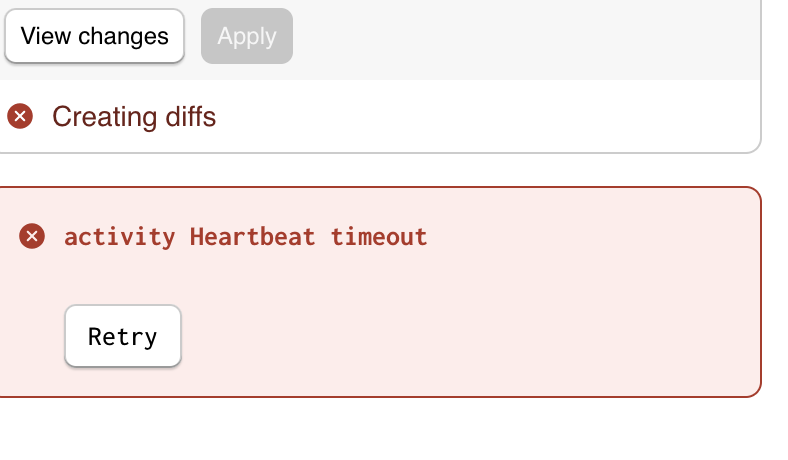The image size is (788, 460).
Task: Click the pink area above the Heartbeat timeout message
Action: [x=382, y=205]
